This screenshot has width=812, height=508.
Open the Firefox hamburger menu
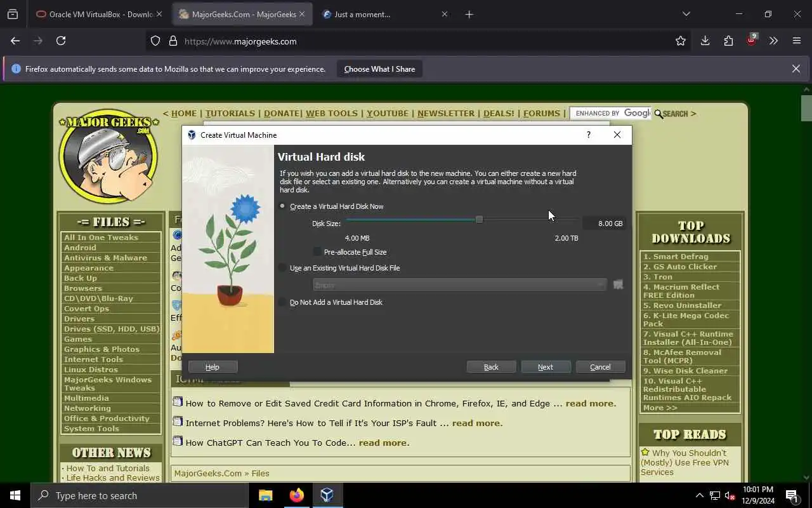(x=797, y=41)
